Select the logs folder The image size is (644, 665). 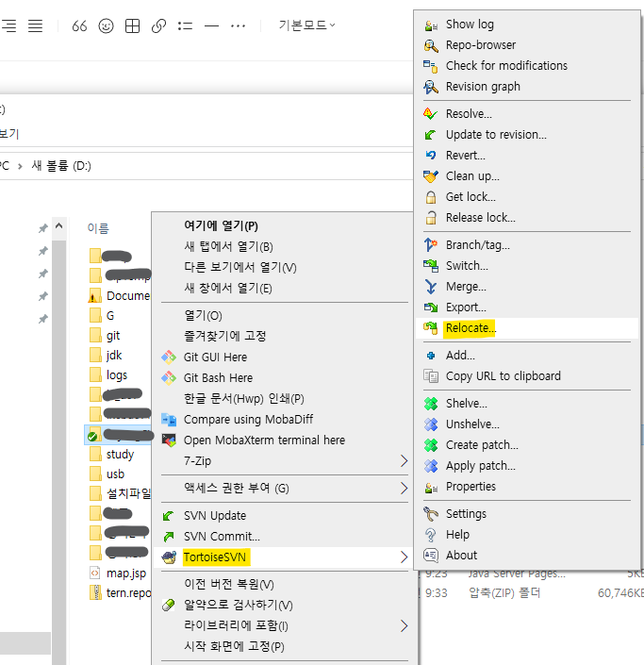point(117,374)
